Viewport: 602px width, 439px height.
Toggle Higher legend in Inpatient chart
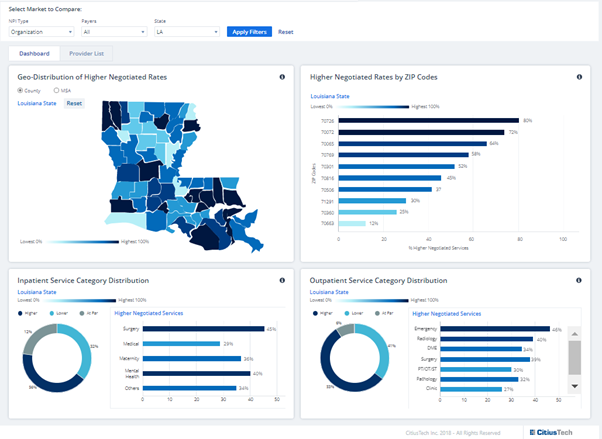pos(28,313)
